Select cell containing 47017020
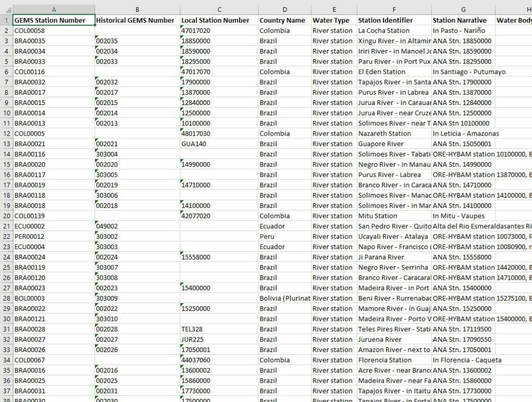 pos(219,31)
